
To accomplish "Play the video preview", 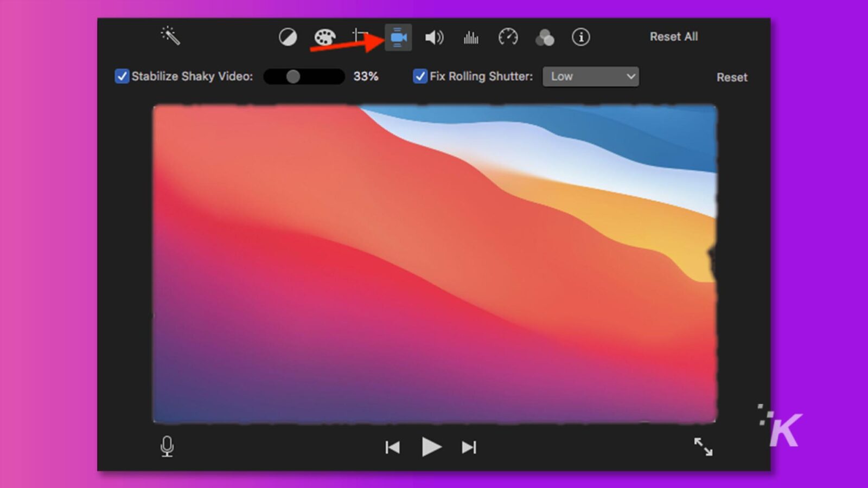I will (x=431, y=447).
